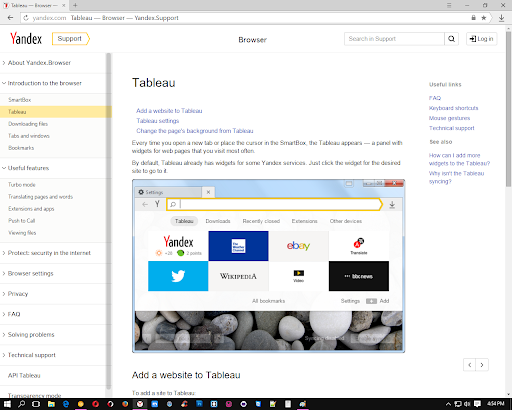Click the Tableau screenshot illustration

pos(268,266)
